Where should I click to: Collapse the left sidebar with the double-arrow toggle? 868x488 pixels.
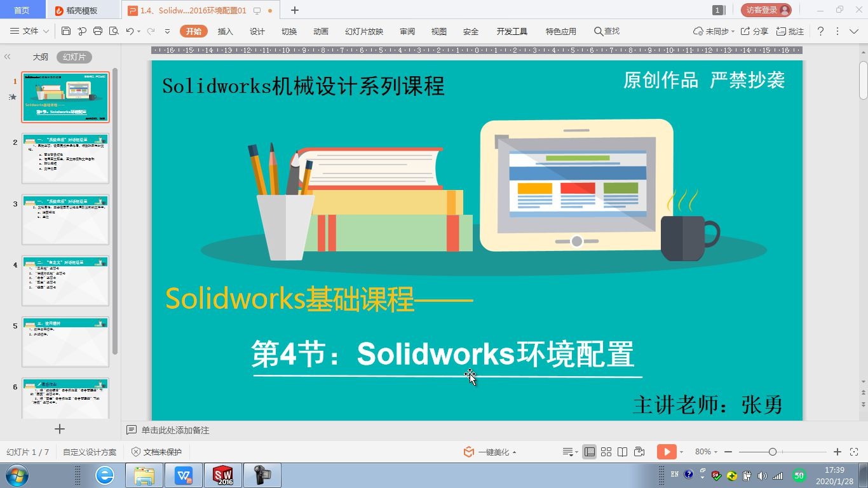pyautogui.click(x=8, y=56)
